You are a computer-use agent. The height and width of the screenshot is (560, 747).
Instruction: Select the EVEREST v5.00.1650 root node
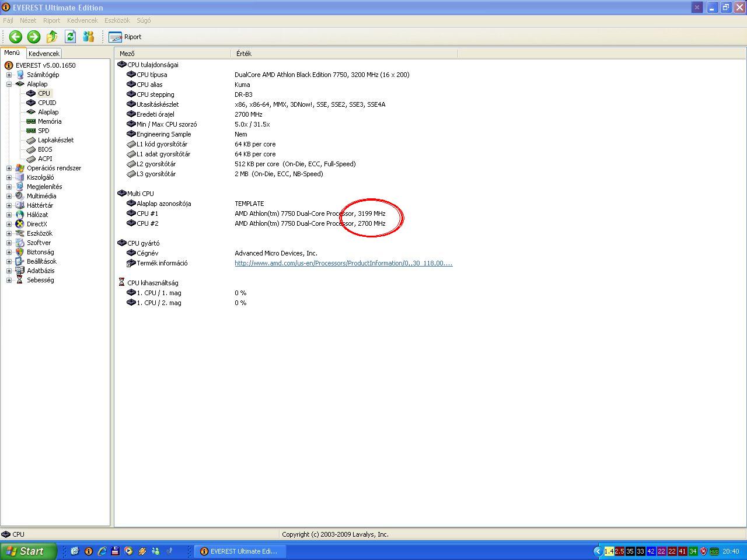pos(46,65)
